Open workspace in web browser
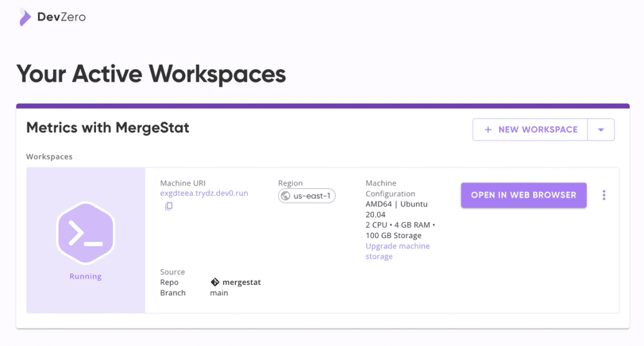Image resolution: width=644 pixels, height=346 pixels. [524, 195]
